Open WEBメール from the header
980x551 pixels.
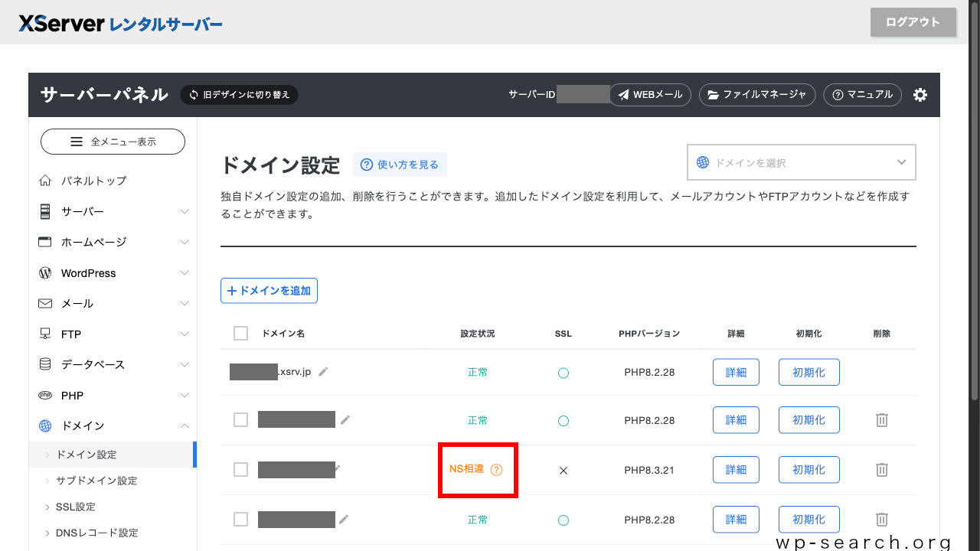pyautogui.click(x=649, y=95)
